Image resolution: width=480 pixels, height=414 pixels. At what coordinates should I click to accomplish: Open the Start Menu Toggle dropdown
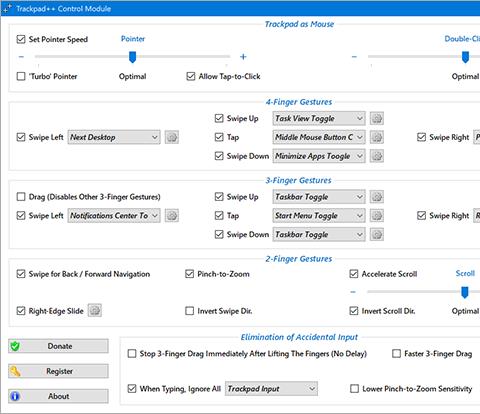pyautogui.click(x=319, y=216)
